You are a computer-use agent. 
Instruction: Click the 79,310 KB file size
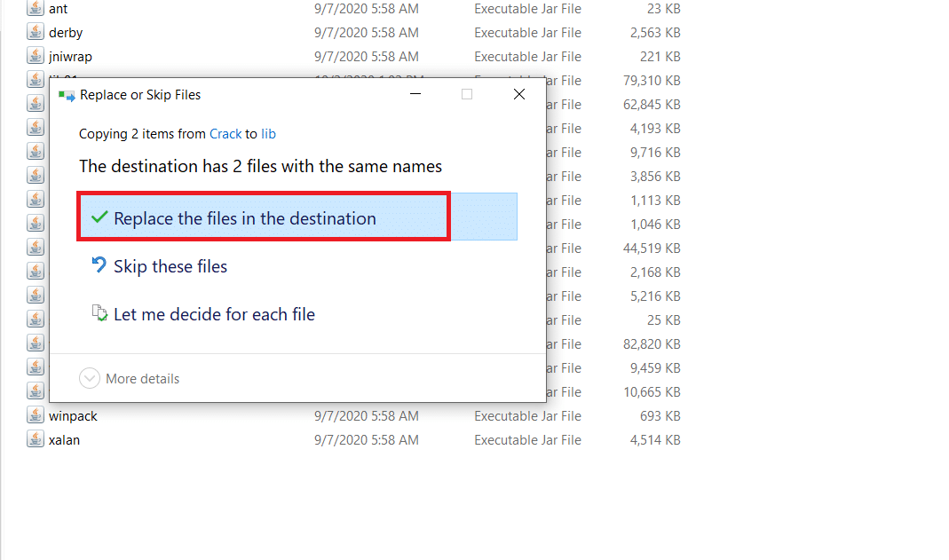[652, 81]
